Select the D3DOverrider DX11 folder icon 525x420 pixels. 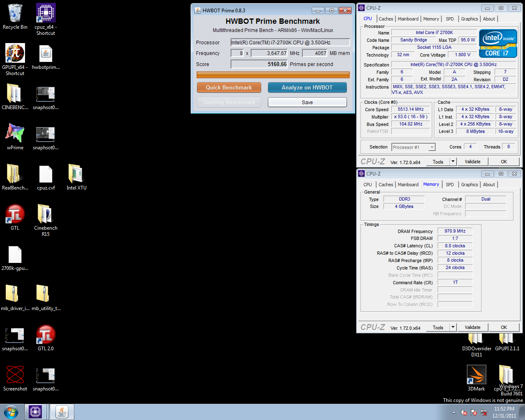[x=477, y=345]
